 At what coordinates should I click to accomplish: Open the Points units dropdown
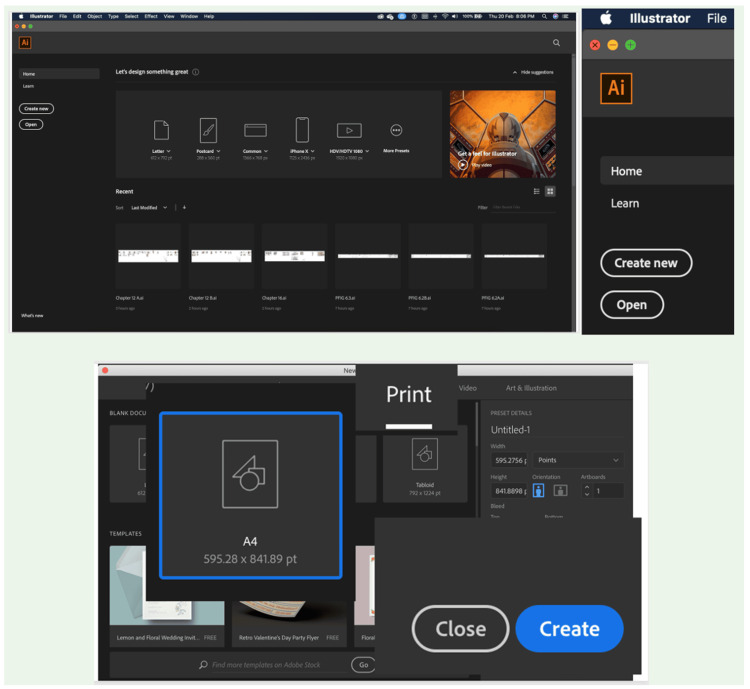point(578,460)
